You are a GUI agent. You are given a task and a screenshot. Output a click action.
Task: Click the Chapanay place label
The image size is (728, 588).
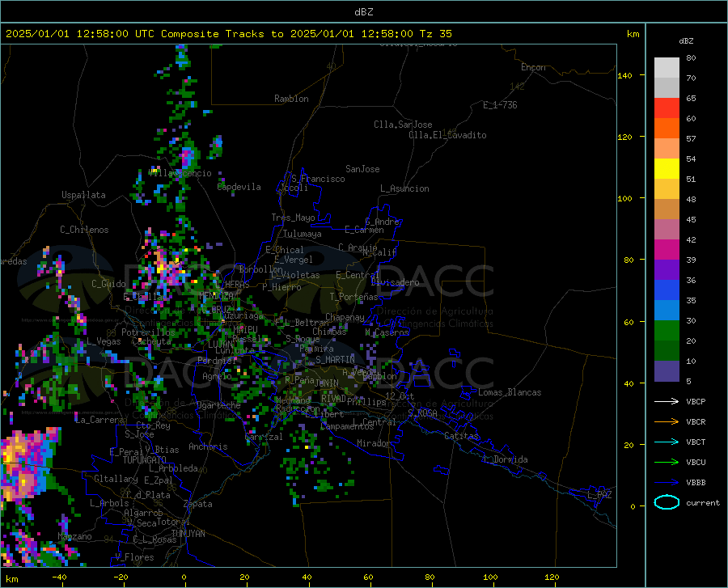[345, 317]
